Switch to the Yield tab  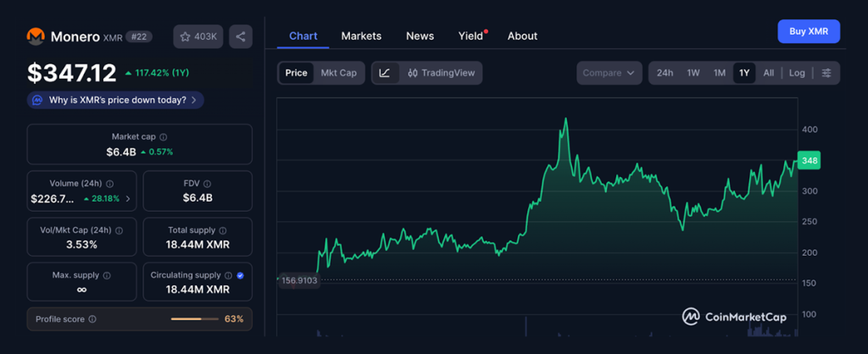(470, 36)
